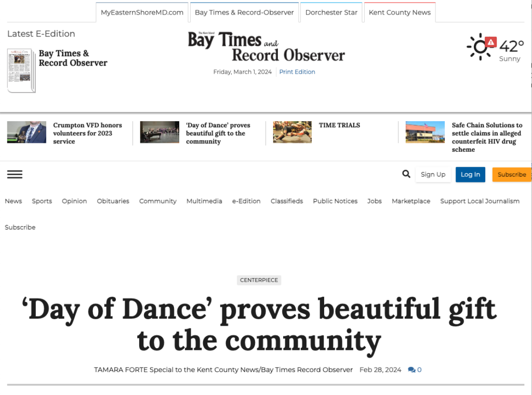Viewport: 532px width, 395px height.
Task: Click the Bay Times Record Observer logo
Action: click(266, 46)
